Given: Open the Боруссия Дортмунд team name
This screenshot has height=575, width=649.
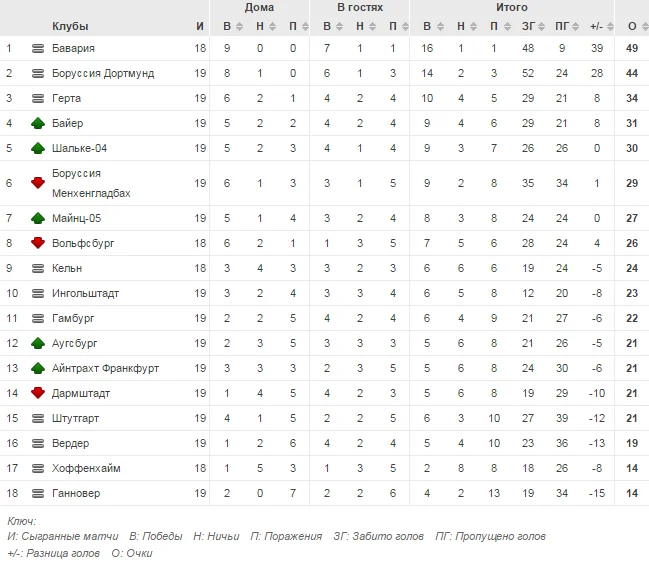Looking at the screenshot, I should [x=102, y=73].
